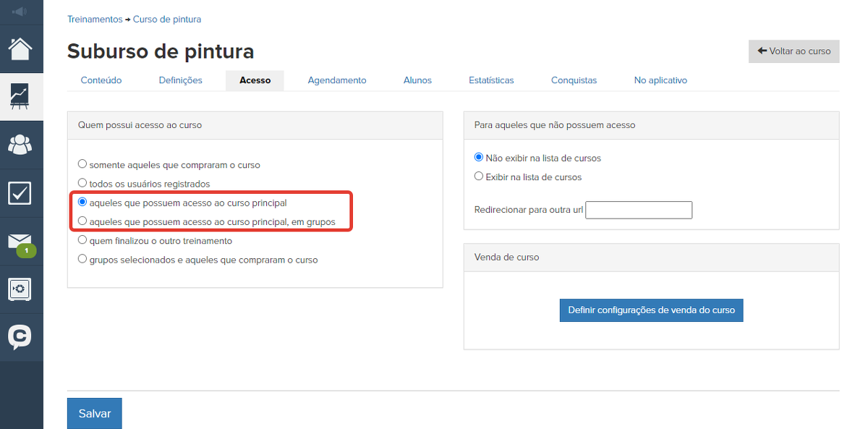Select 'Exibir na lista de cursos'
Image resolution: width=868 pixels, height=429 pixels.
pyautogui.click(x=479, y=177)
